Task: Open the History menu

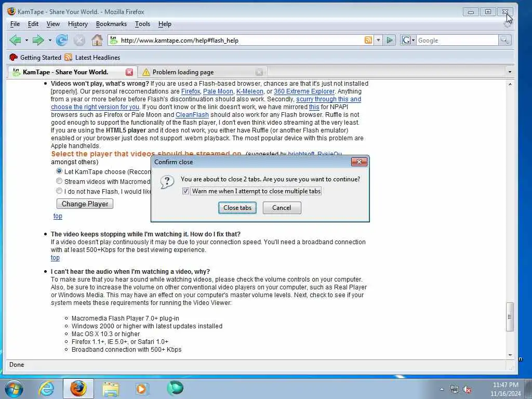Action: tap(78, 24)
